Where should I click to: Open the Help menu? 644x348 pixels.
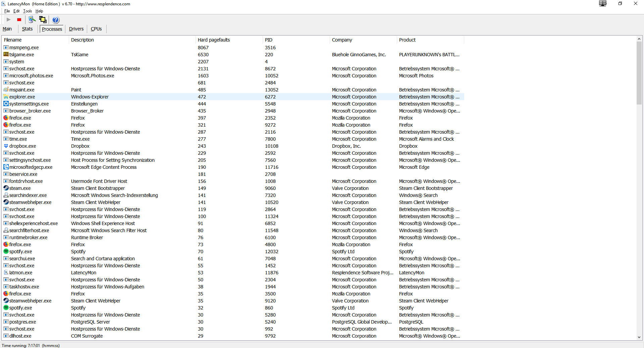39,11
